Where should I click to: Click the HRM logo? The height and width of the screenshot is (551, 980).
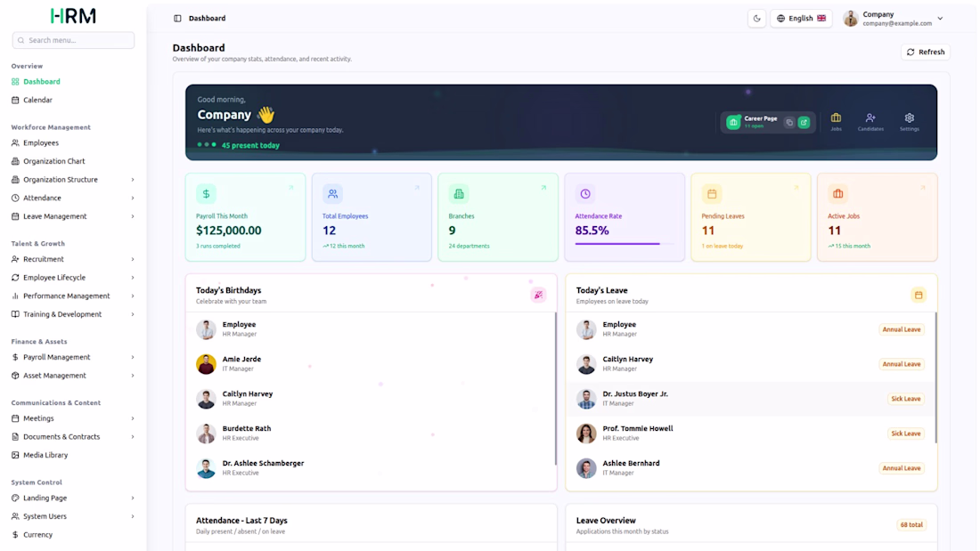73,16
